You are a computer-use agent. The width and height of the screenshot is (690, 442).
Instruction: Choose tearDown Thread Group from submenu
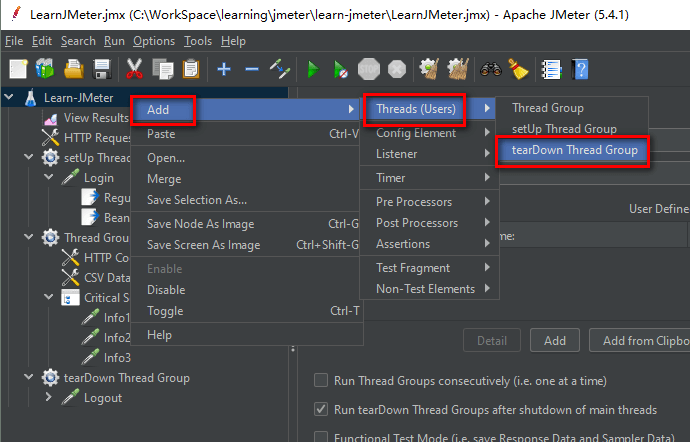[x=573, y=150]
